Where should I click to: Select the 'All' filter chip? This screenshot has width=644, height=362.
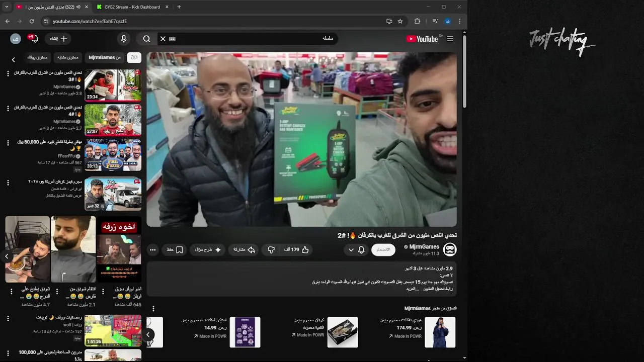coord(134,57)
